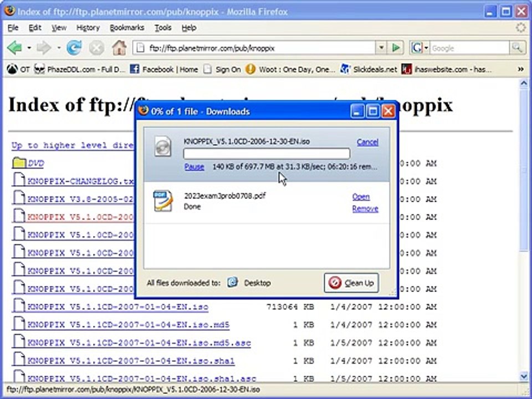Open the Sign On bookmark
The image size is (532, 399).
point(222,70)
